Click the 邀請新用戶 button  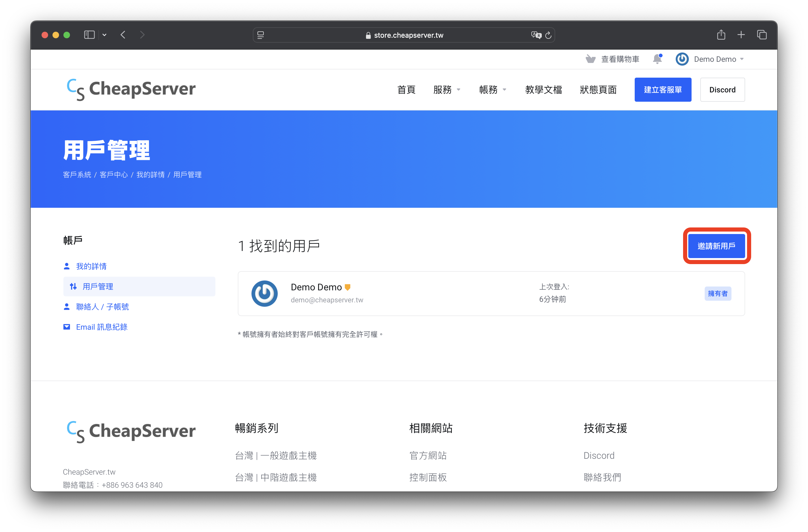[x=716, y=246]
